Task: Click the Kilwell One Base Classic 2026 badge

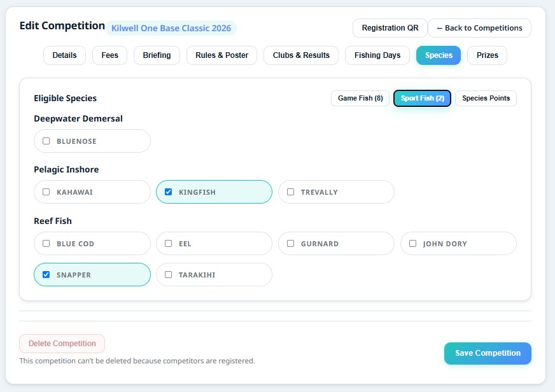Action: tap(171, 28)
